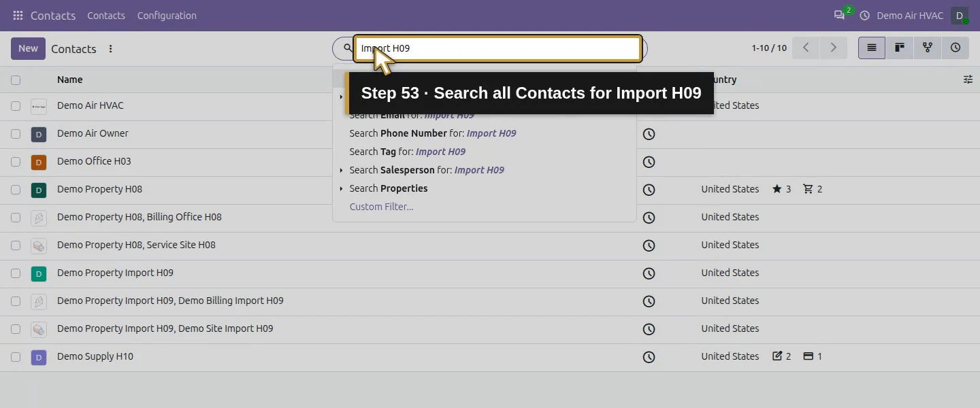
Task: Open the Demo Property Import H09 record
Action: pyautogui.click(x=115, y=273)
